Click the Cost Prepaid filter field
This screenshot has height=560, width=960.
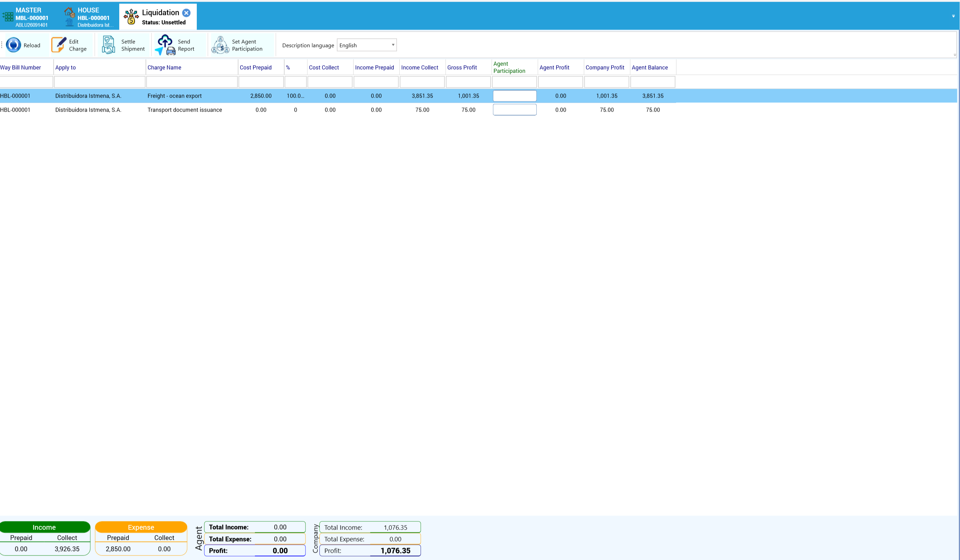coord(261,82)
